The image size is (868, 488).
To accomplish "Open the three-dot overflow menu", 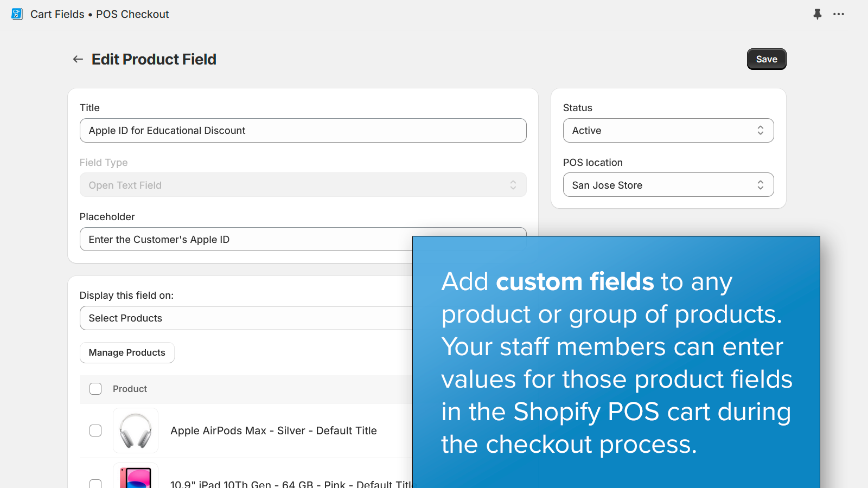I will pyautogui.click(x=839, y=15).
